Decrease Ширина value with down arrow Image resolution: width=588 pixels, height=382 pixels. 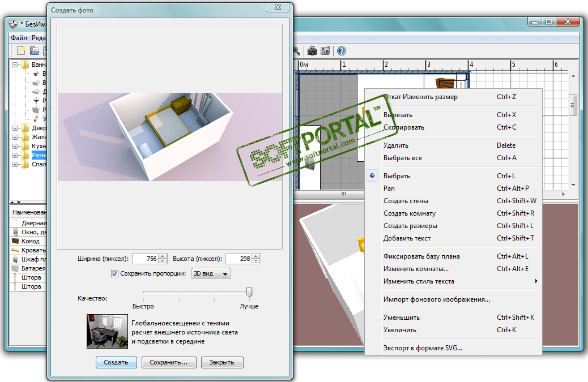(x=163, y=261)
